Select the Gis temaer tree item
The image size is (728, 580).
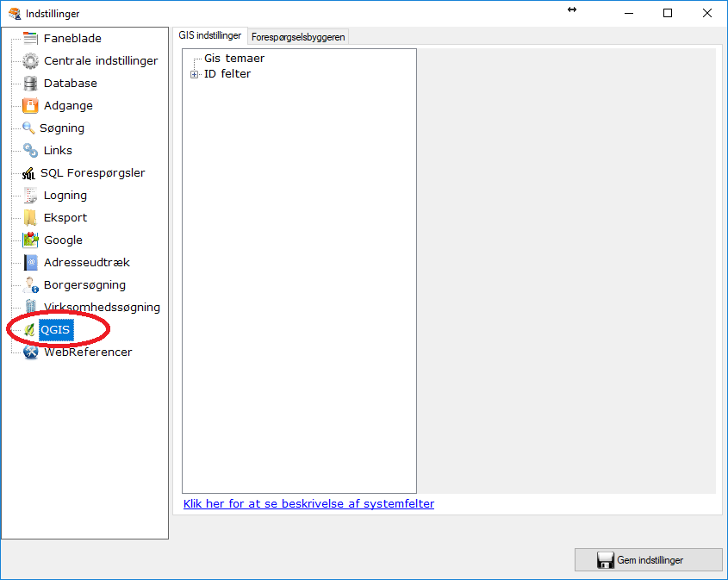pyautogui.click(x=233, y=58)
